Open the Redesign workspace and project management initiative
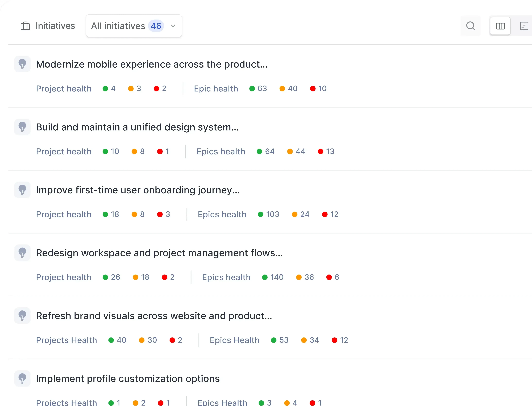The width and height of the screenshot is (532, 406). [159, 253]
